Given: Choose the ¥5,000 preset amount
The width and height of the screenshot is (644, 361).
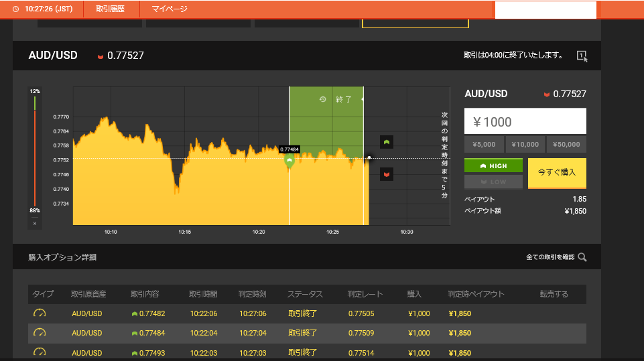Looking at the screenshot, I should coord(484,145).
